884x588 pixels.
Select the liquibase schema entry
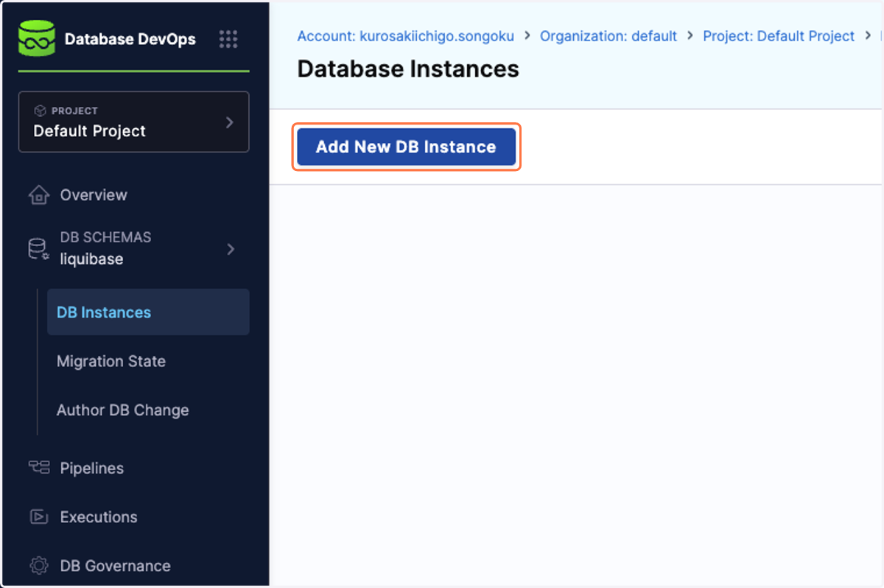91,259
